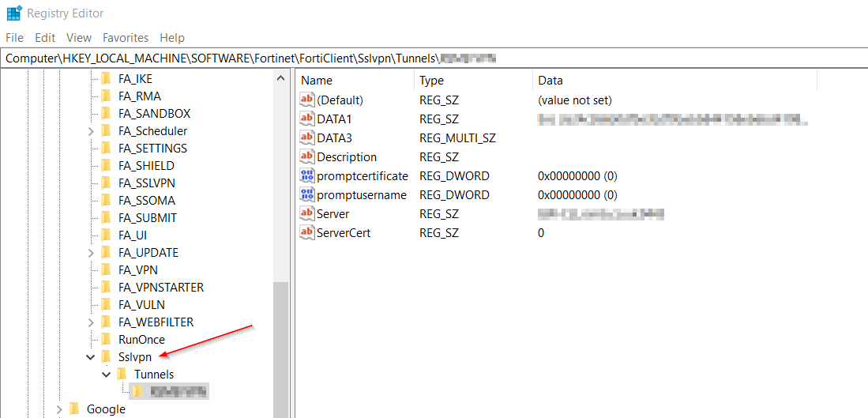Click the promptusername DWORD icon
The height and width of the screenshot is (418, 868).
pos(306,195)
